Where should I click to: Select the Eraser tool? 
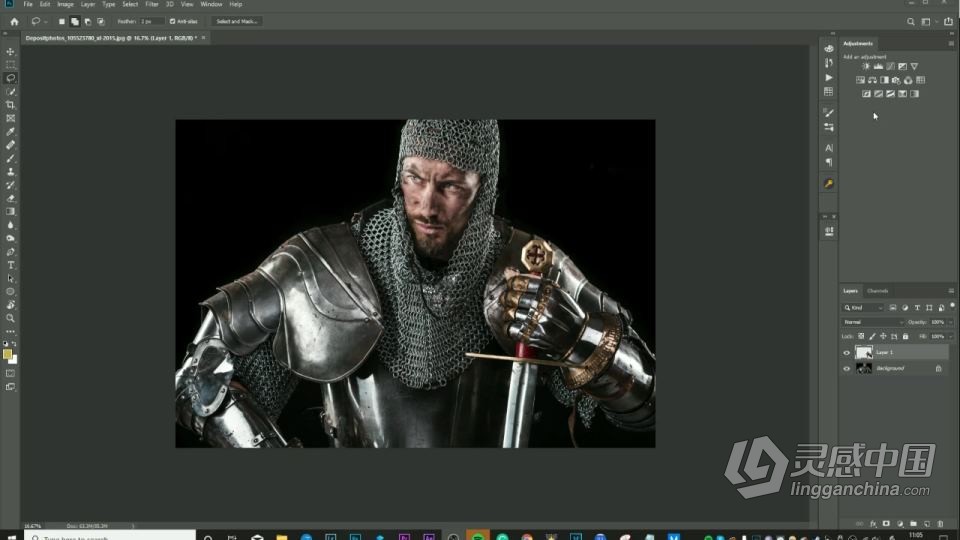[x=10, y=198]
